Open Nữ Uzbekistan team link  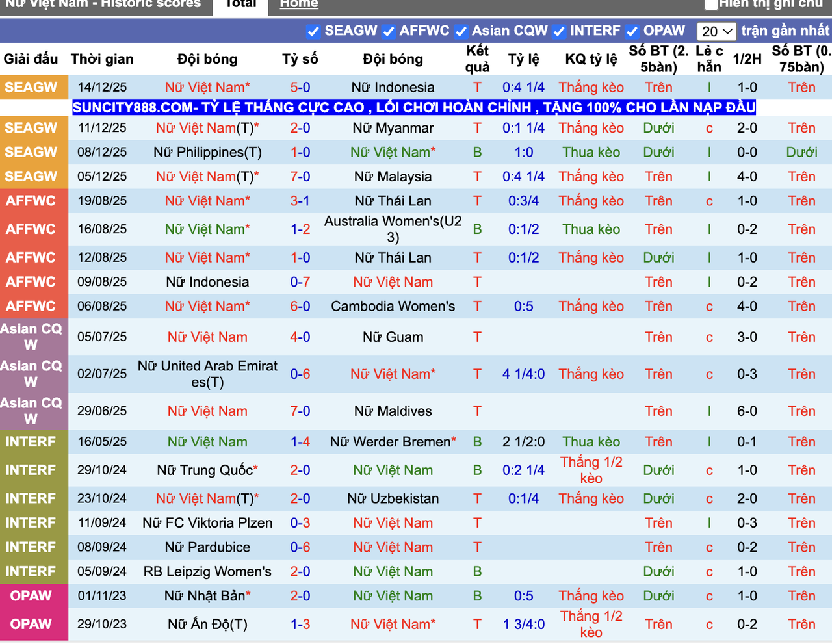pos(393,499)
